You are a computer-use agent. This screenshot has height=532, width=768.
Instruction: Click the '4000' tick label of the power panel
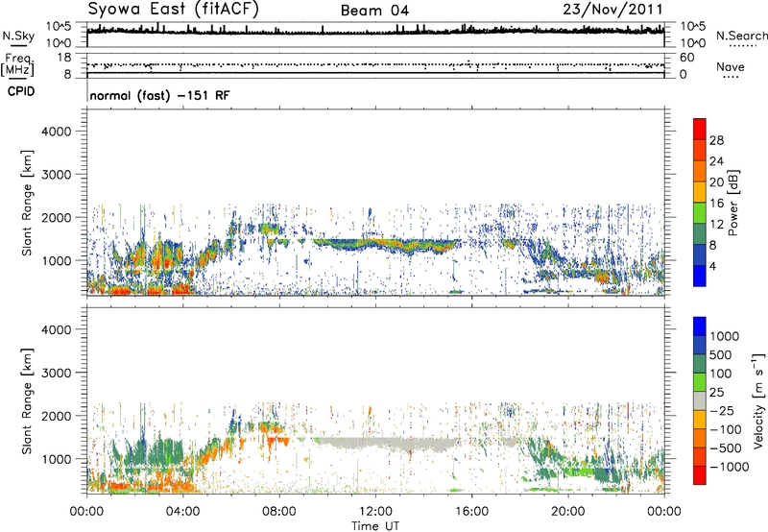point(56,132)
